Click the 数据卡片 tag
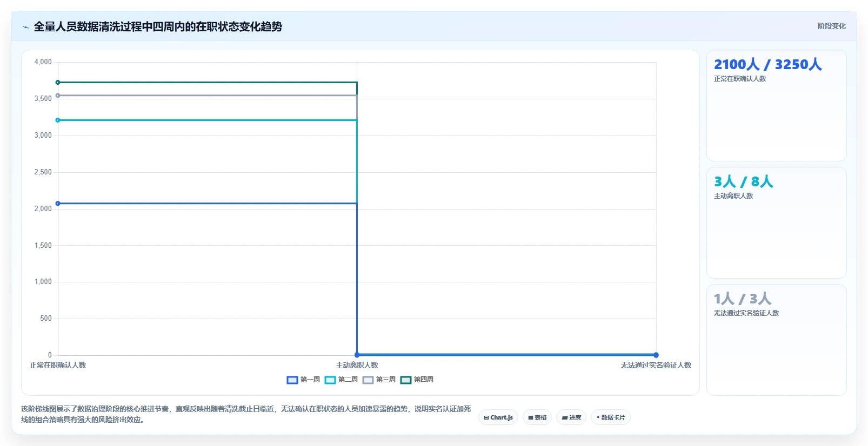868x446 pixels. [x=611, y=417]
